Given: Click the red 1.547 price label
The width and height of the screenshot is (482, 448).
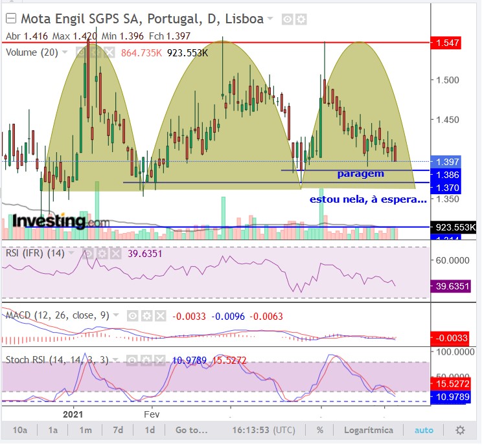Looking at the screenshot, I should tap(446, 42).
